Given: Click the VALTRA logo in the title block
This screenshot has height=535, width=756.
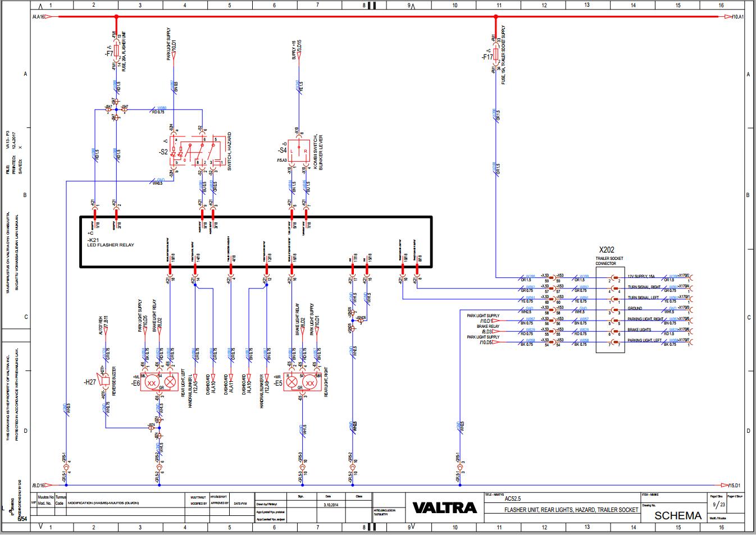Looking at the screenshot, I should click(x=444, y=506).
